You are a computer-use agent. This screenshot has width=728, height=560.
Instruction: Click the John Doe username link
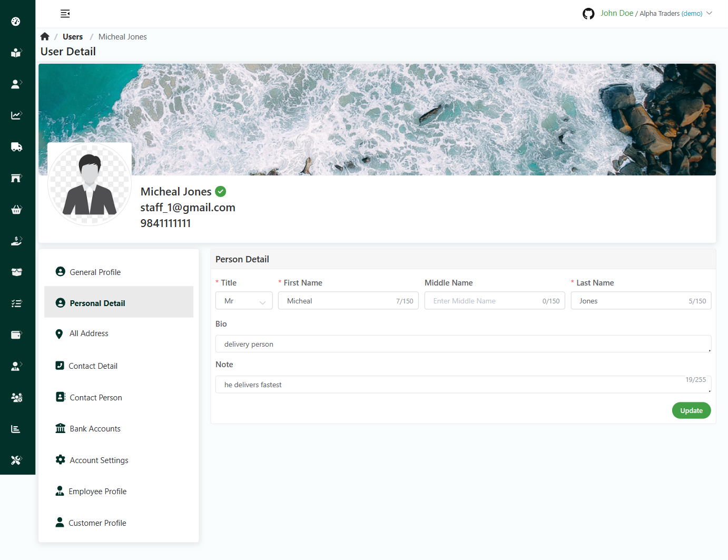click(617, 13)
